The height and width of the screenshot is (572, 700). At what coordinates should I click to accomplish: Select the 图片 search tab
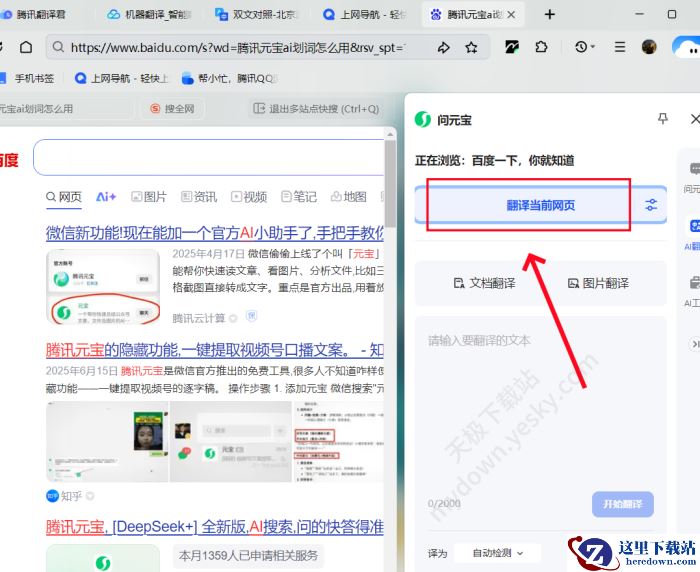[x=149, y=197]
